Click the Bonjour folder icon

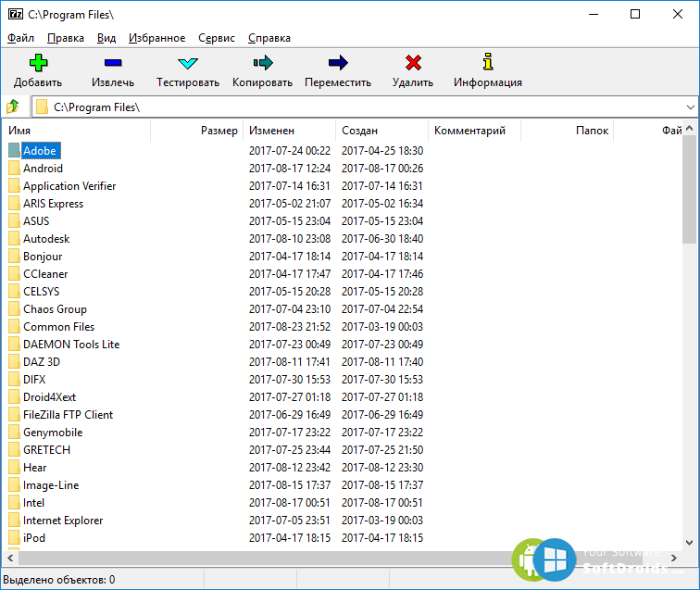pos(14,257)
